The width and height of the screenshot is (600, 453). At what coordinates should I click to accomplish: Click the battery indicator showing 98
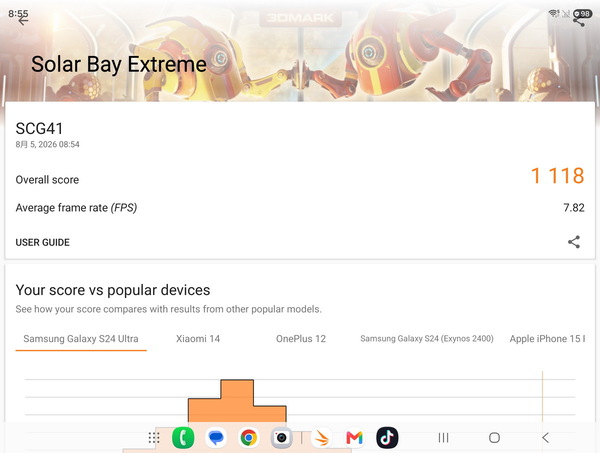pyautogui.click(x=582, y=14)
